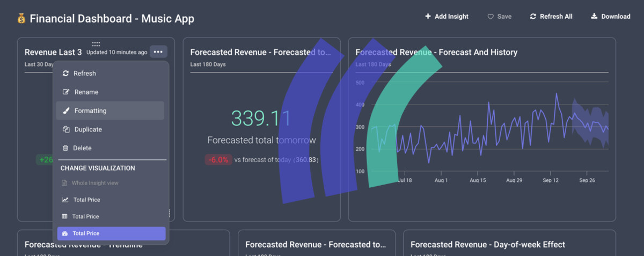Viewport: 644px width, 256px height.
Task: Select Duplicate in the context menu
Action: point(110,129)
